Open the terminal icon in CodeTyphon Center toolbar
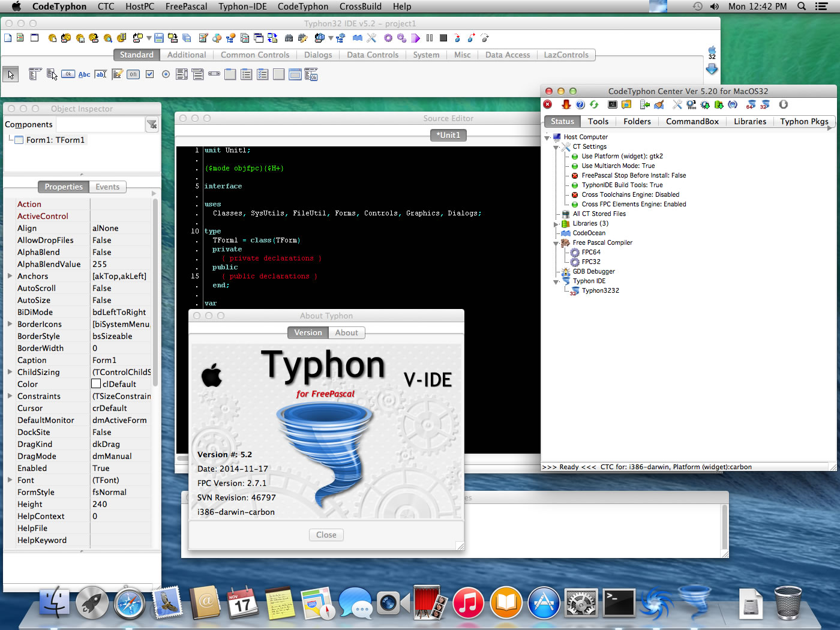 tap(613, 104)
